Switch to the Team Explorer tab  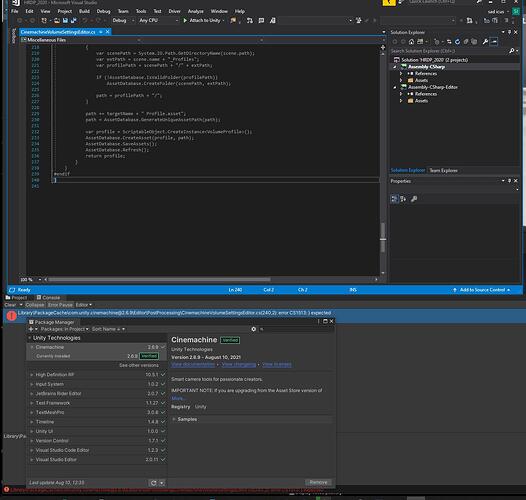coord(443,170)
